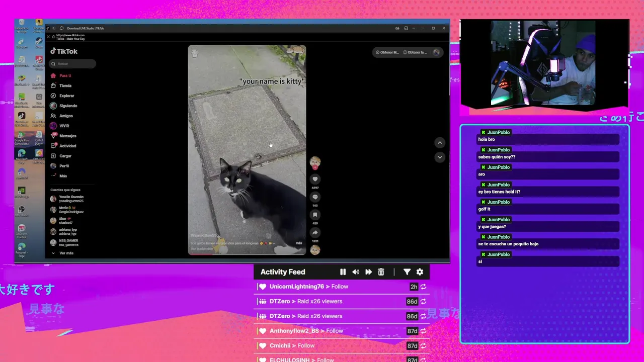The height and width of the screenshot is (362, 644).
Task: Open Activity Feed filter
Action: (407, 272)
